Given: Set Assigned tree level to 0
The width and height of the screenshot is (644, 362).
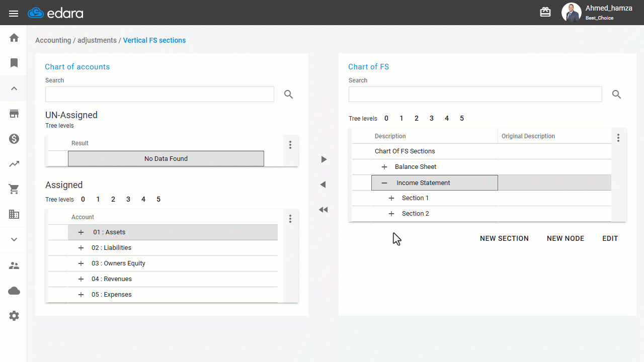Looking at the screenshot, I should [83, 199].
